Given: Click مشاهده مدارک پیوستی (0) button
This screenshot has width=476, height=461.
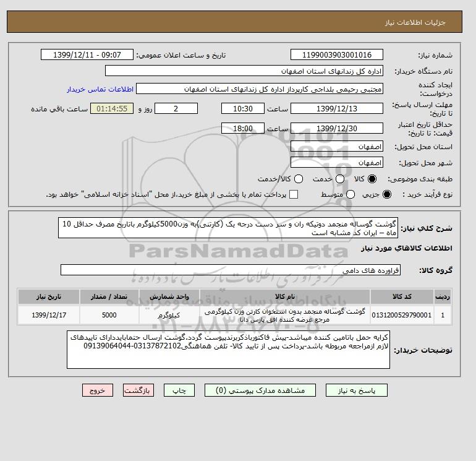Looking at the screenshot, I should 260,390.
